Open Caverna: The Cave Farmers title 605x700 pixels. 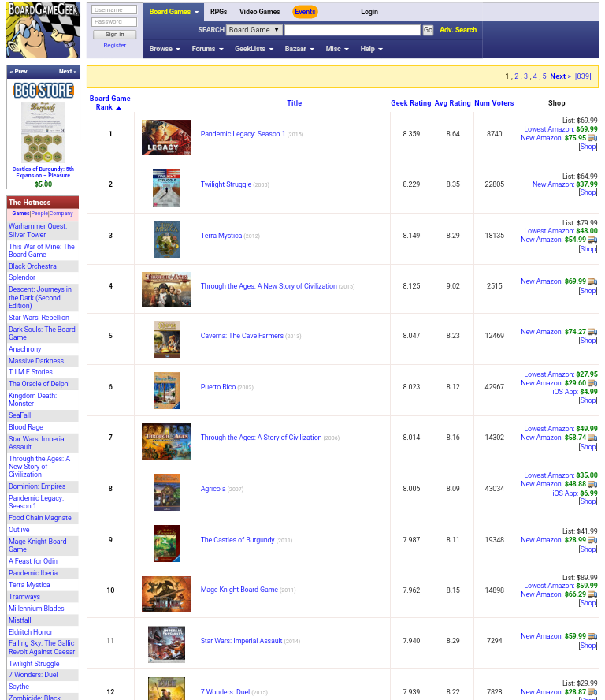click(x=242, y=336)
